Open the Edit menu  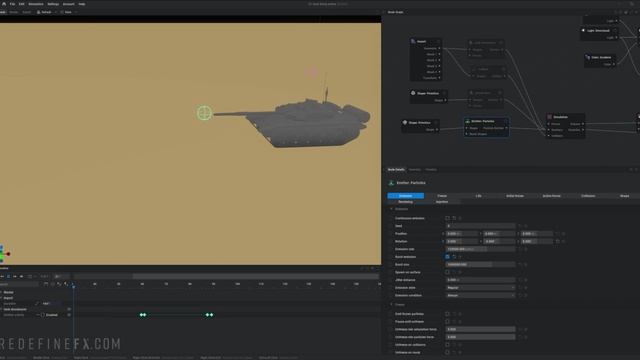pyautogui.click(x=21, y=4)
